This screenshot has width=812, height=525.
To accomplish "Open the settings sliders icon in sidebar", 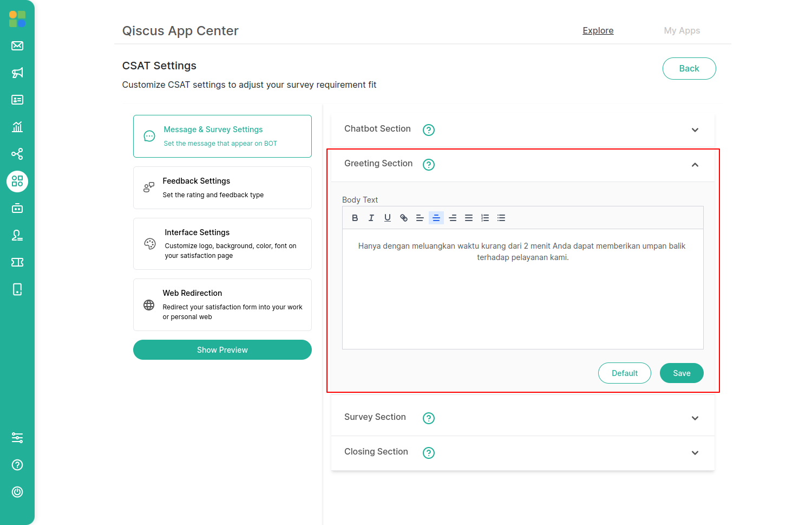I will pyautogui.click(x=17, y=438).
